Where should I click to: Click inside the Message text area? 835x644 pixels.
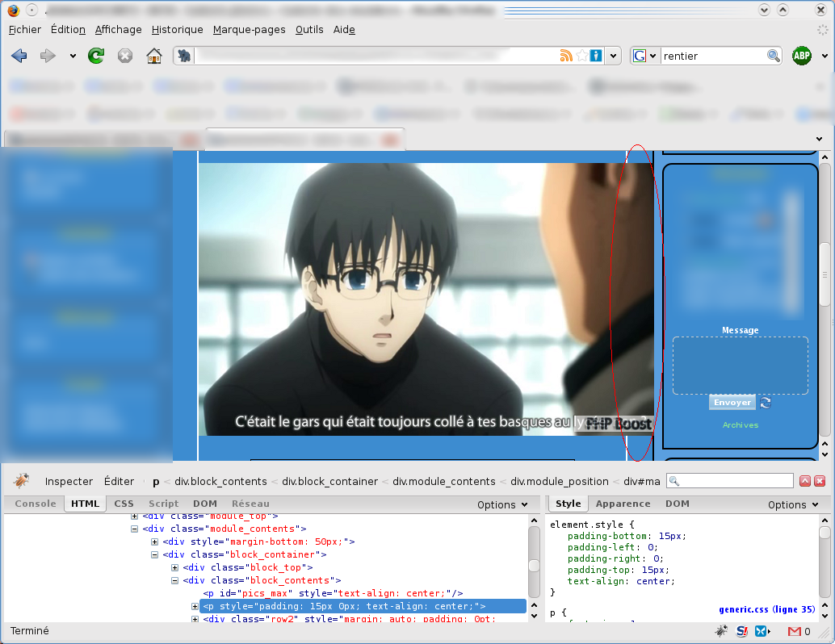[x=740, y=366]
